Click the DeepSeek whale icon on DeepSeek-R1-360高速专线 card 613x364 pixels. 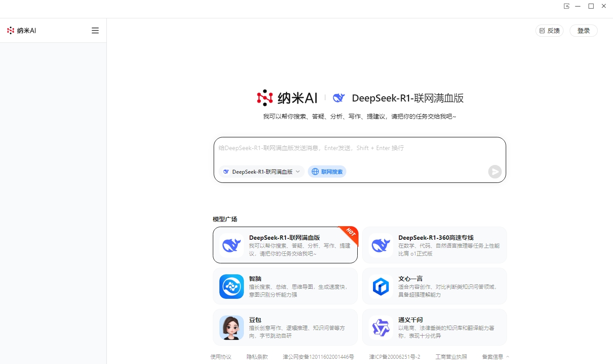coord(380,245)
